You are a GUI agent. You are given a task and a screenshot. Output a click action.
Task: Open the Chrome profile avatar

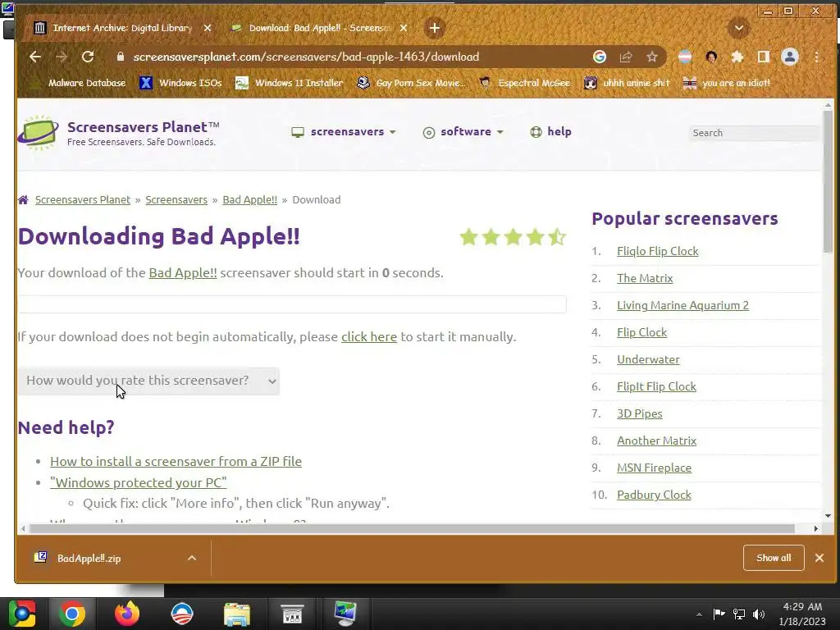[790, 57]
